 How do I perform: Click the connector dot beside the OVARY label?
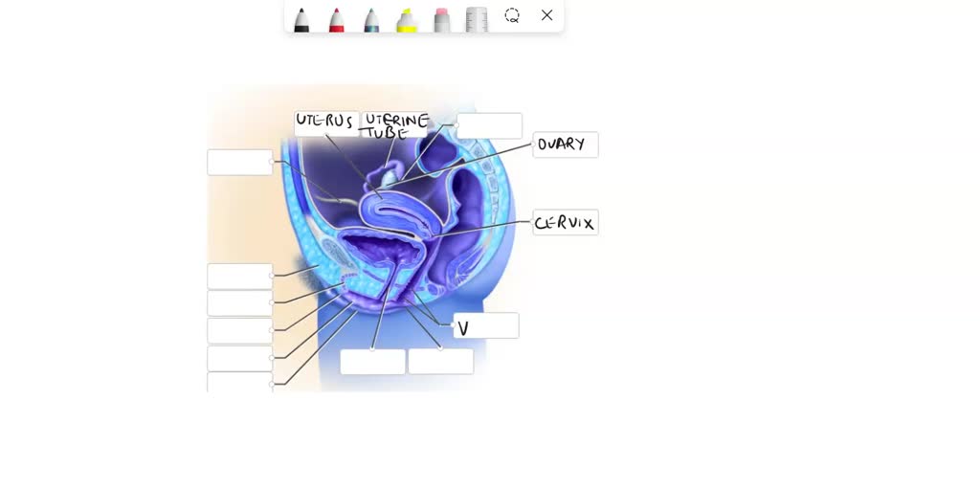[x=533, y=144]
